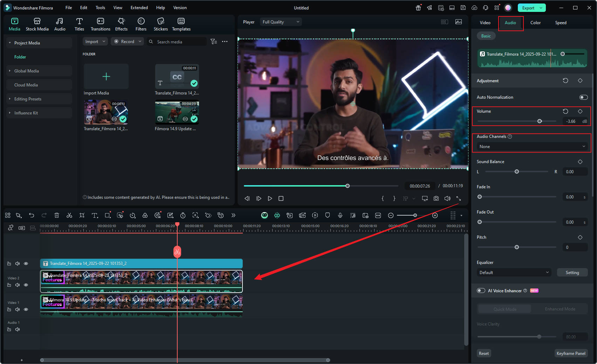
Task: Open the Stock Media panel
Action: 37,24
